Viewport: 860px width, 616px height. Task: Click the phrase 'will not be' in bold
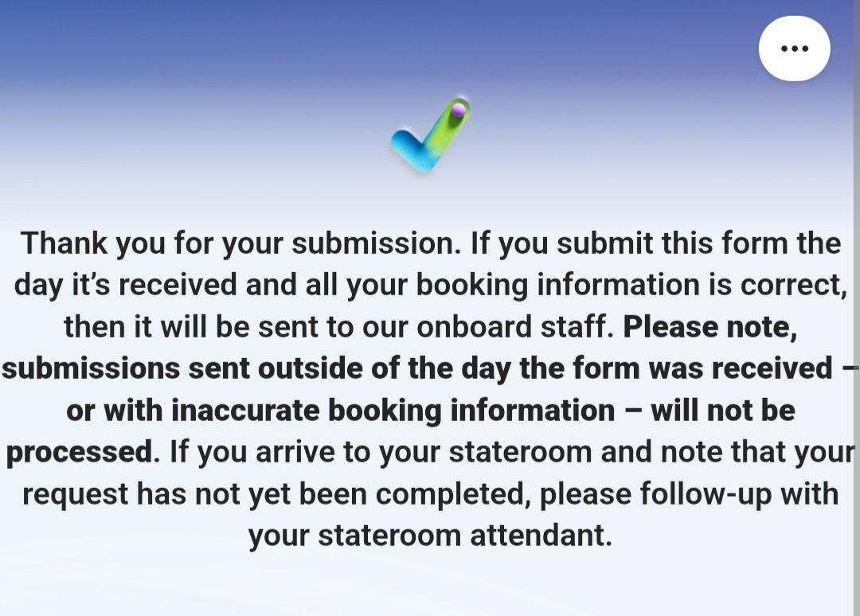pos(723,411)
